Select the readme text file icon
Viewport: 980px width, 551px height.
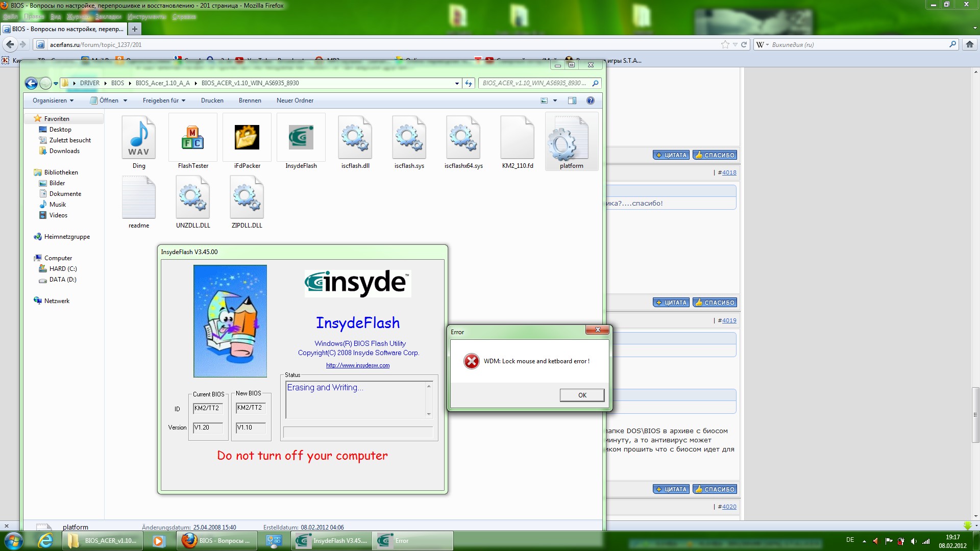coord(139,197)
